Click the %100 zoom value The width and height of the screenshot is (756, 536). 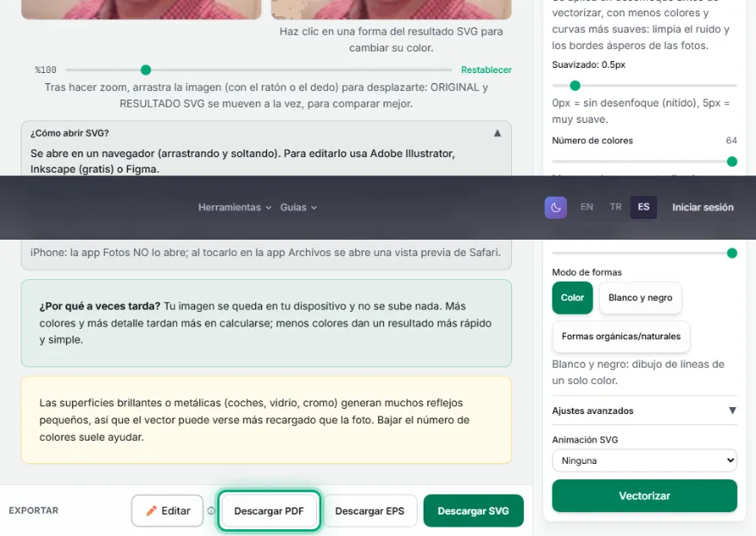pyautogui.click(x=46, y=70)
